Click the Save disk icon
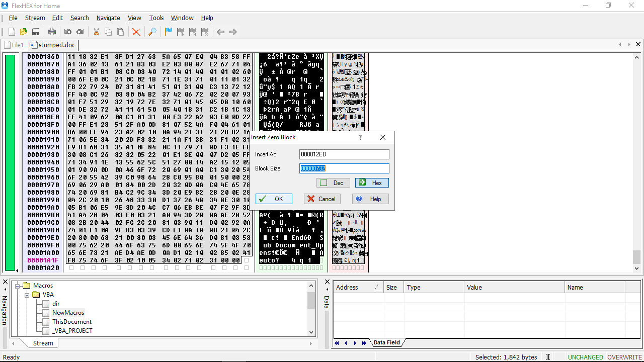 pos(36,32)
